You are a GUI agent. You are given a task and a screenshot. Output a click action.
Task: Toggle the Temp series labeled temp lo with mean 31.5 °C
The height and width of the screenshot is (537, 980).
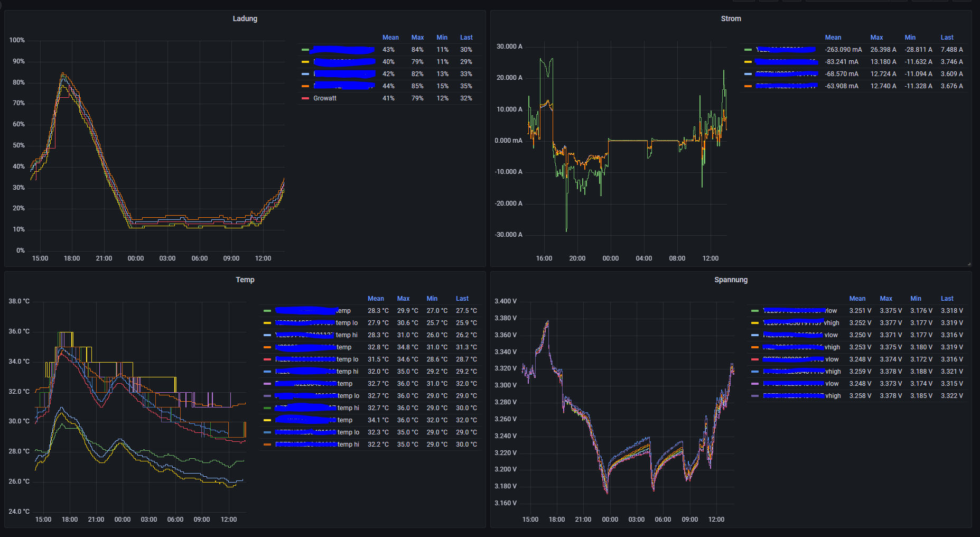(x=316, y=359)
